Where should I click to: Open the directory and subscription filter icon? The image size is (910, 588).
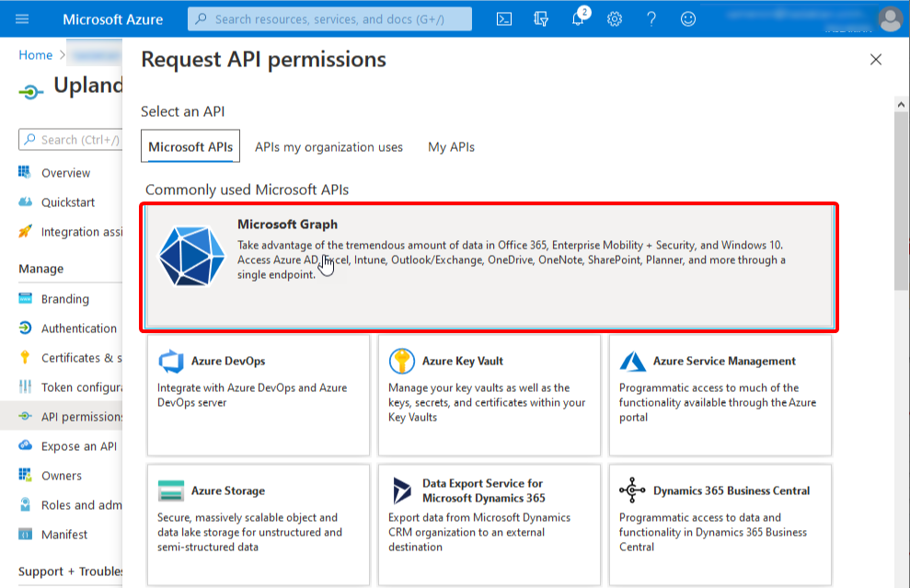pos(541,18)
